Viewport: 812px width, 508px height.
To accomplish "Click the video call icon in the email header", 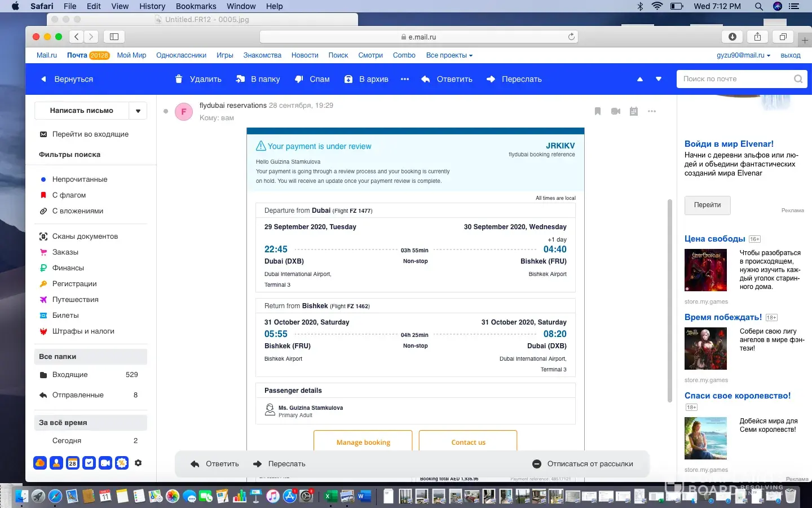I will (616, 111).
